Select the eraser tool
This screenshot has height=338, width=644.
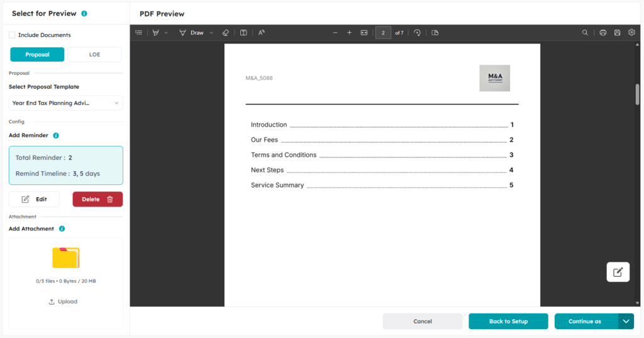(x=226, y=33)
